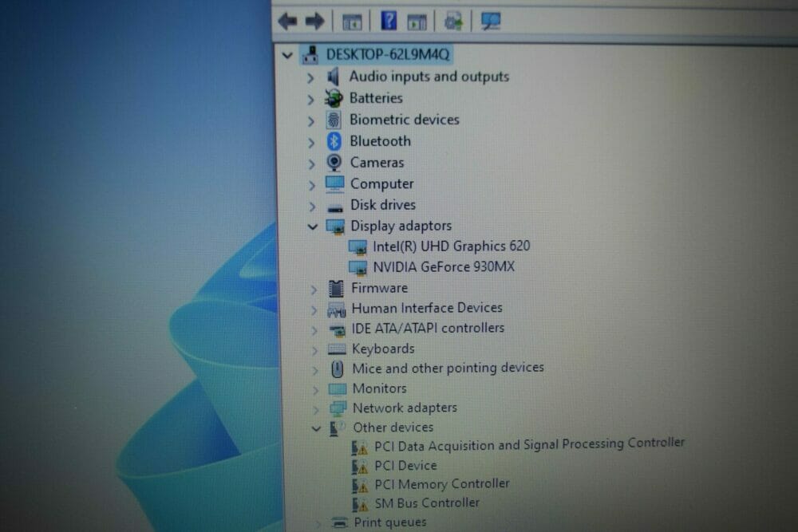The height and width of the screenshot is (532, 798).
Task: Click the Show/Hide Action Pane toolbar icon
Action: click(x=417, y=22)
